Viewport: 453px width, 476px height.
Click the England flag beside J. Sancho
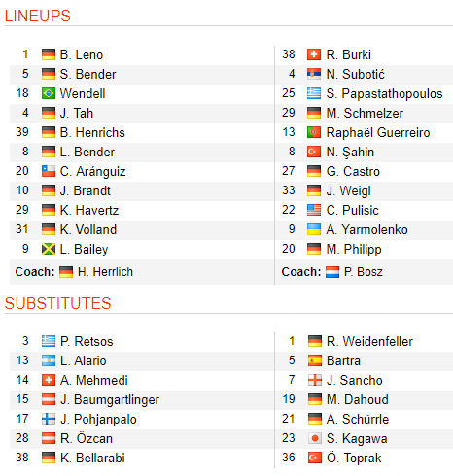[x=315, y=380]
